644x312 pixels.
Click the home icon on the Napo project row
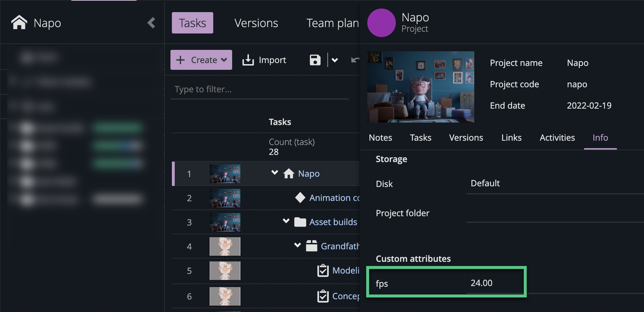[290, 173]
